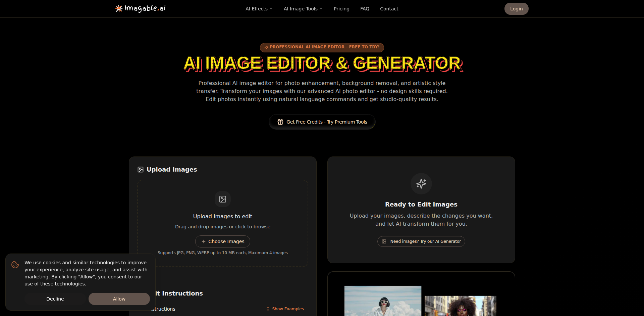Viewport: 644px width, 316px height.
Task: Click the Login button
Action: [516, 9]
